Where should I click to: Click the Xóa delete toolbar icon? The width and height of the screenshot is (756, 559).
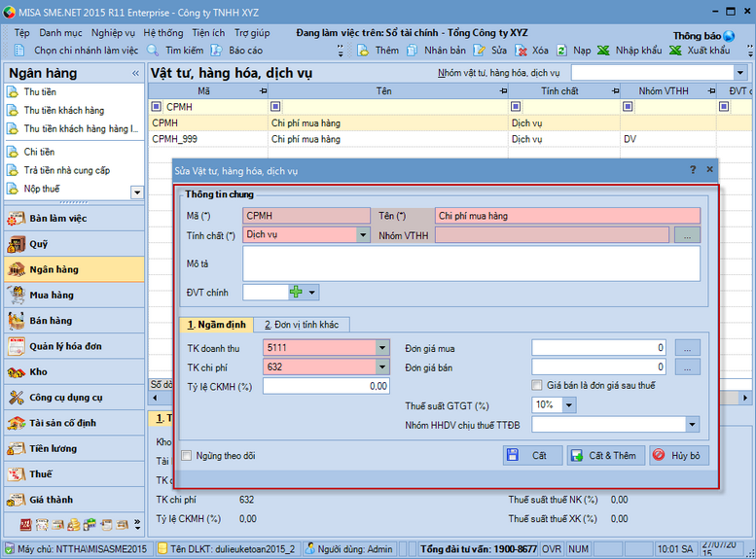[x=521, y=51]
